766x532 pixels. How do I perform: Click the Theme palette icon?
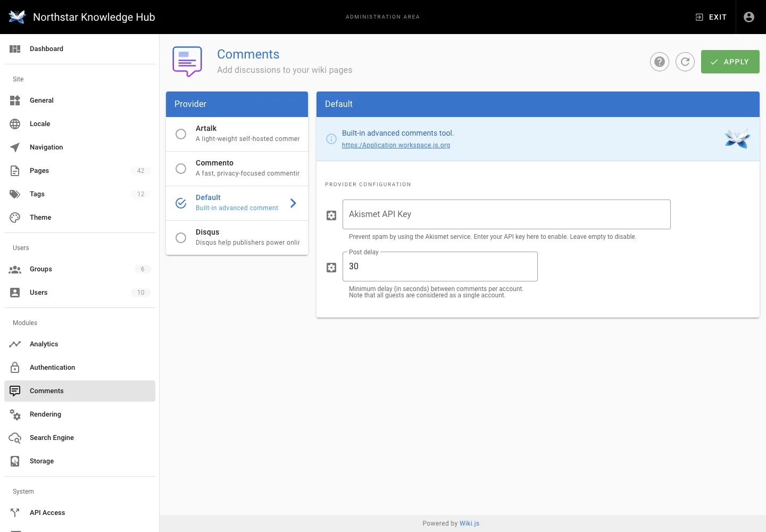coord(15,218)
